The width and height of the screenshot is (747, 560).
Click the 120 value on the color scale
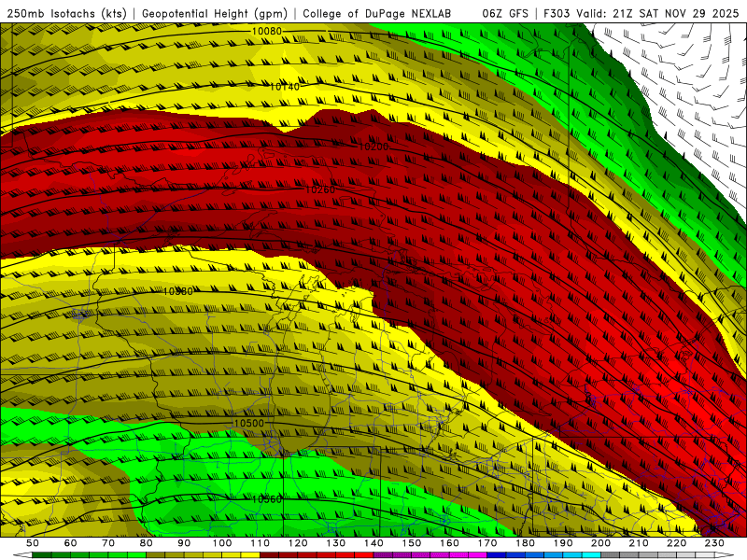point(298,543)
